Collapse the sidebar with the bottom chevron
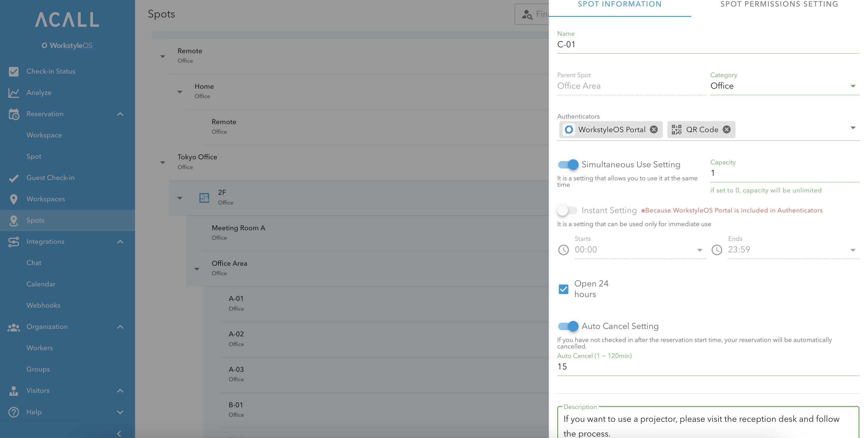This screenshot has width=868, height=438. pyautogui.click(x=119, y=434)
